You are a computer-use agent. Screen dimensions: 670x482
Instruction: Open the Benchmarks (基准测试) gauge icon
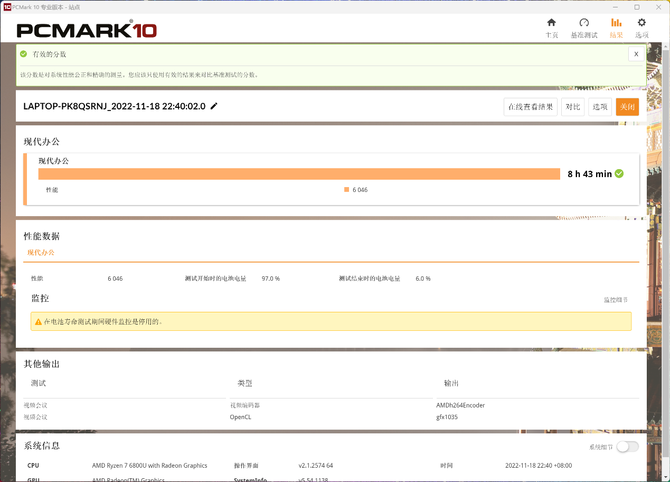[584, 26]
